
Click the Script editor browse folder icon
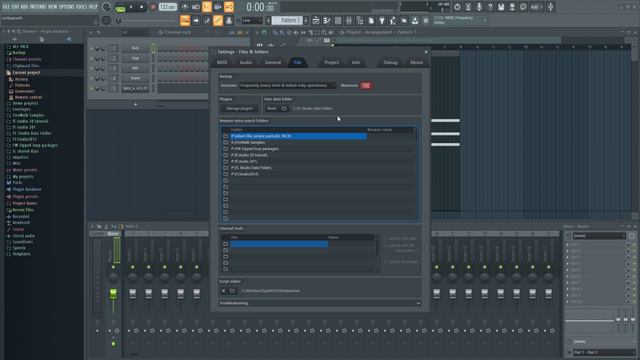tap(232, 291)
